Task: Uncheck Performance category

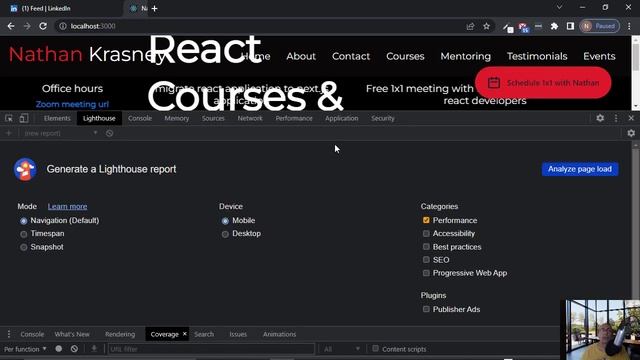Action: point(426,220)
